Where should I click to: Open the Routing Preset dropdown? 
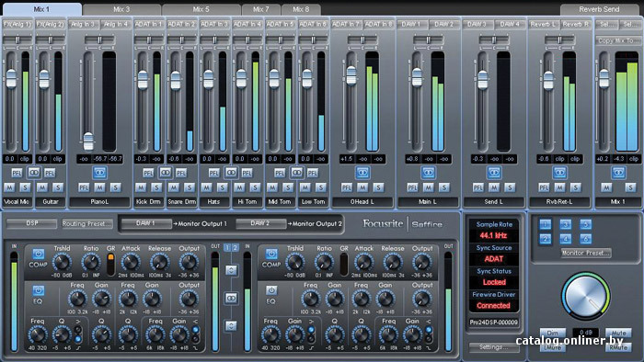87,224
